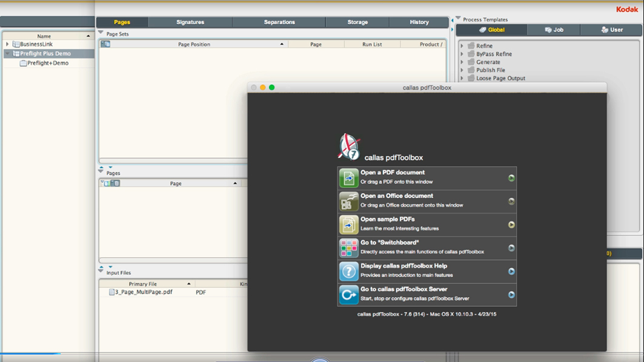Click the pdfToolbox Server icon
The image size is (644, 362).
pyautogui.click(x=348, y=295)
